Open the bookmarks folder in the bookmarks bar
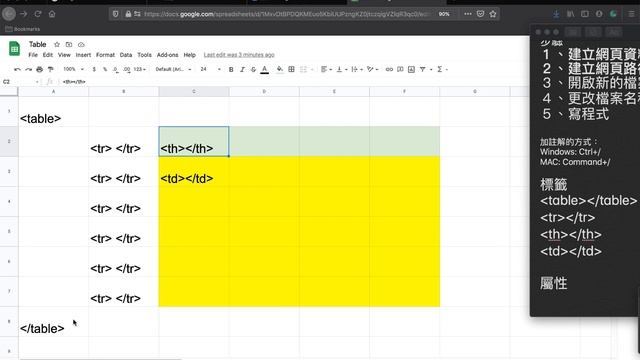Viewport: 640px width, 360px height. click(x=23, y=29)
